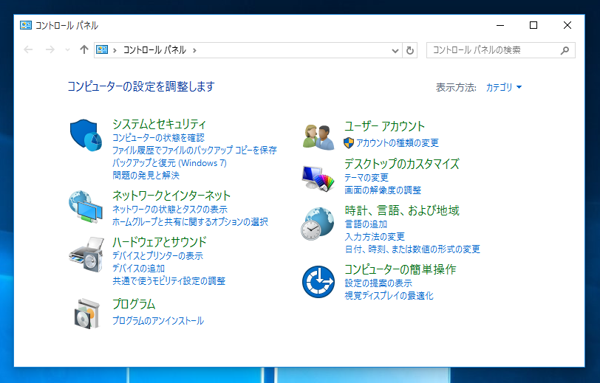The width and height of the screenshot is (600, 383).
Task: Open コンピューターの状態を確認
Action: pyautogui.click(x=158, y=138)
